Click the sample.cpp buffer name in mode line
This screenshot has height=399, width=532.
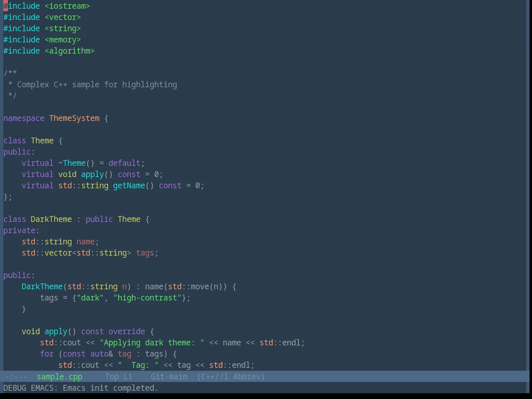59,377
